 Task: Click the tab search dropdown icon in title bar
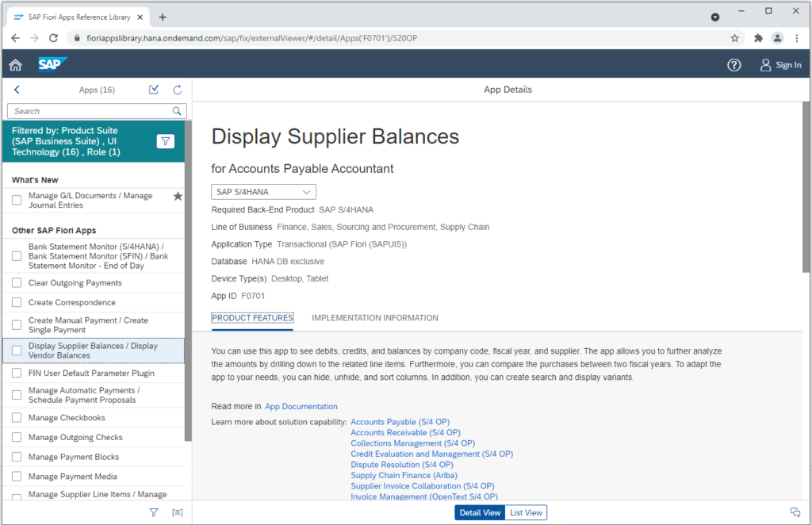[x=715, y=17]
